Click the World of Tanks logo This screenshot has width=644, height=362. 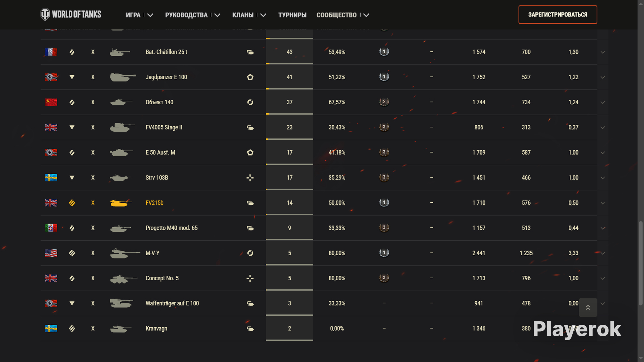(71, 14)
